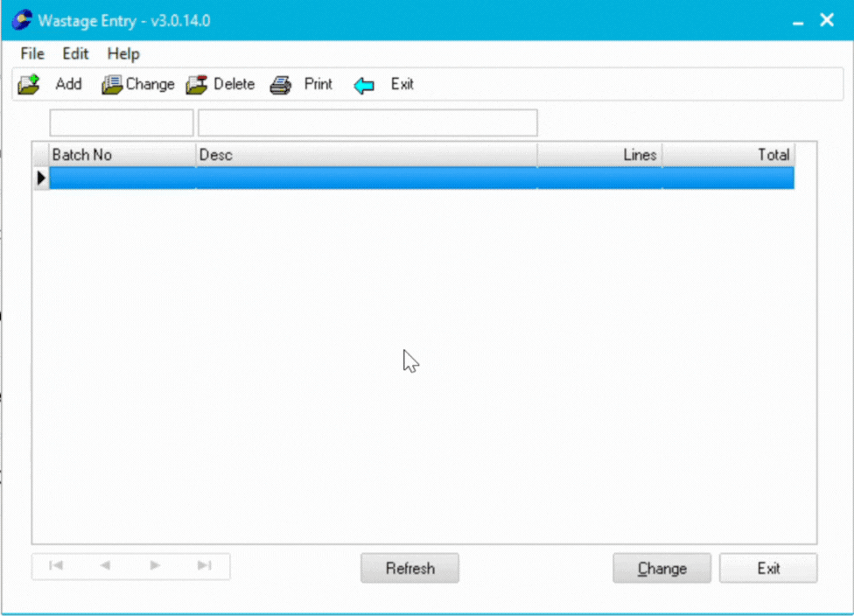Click the cyan Exit arrow icon

(364, 86)
